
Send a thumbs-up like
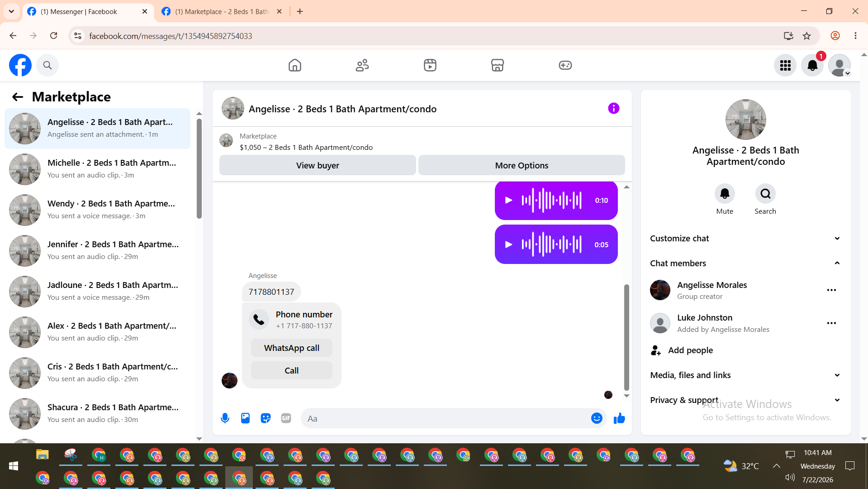click(619, 418)
